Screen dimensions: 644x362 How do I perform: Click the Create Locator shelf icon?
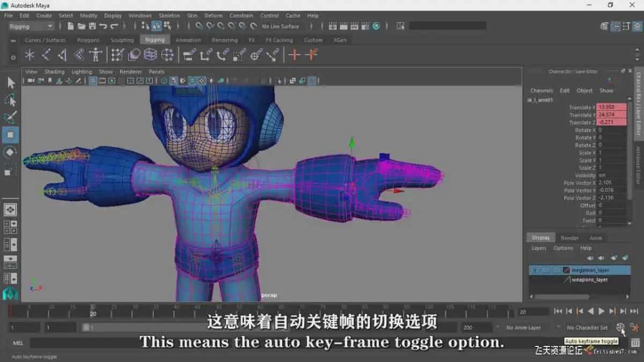pyautogui.click(x=30, y=54)
